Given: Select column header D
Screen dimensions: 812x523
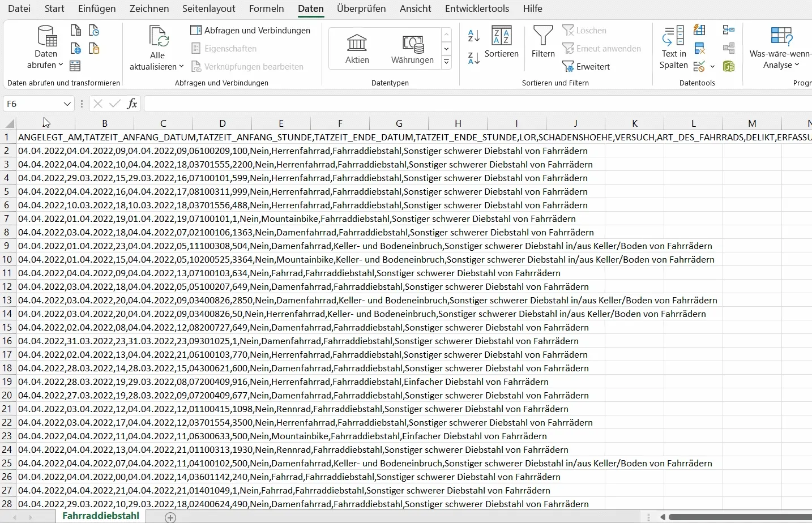Looking at the screenshot, I should point(223,123).
